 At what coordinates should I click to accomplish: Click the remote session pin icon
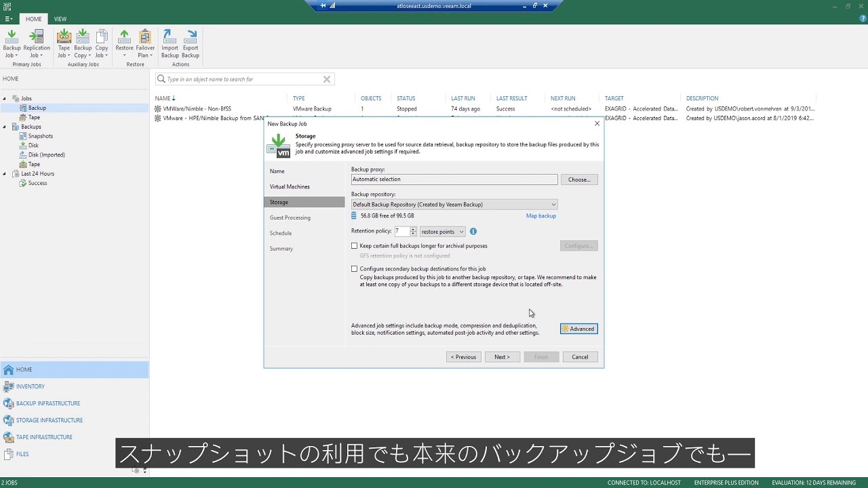pos(323,5)
